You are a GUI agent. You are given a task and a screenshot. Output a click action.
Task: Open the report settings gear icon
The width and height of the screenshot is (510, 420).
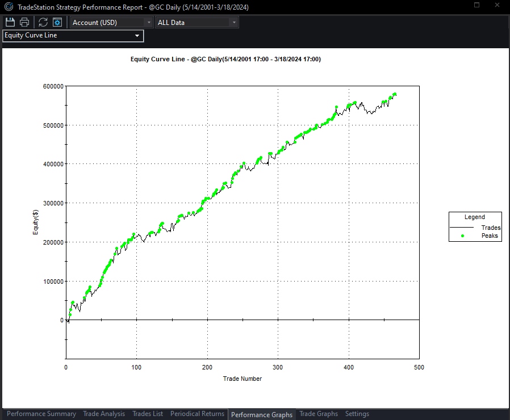pos(57,23)
